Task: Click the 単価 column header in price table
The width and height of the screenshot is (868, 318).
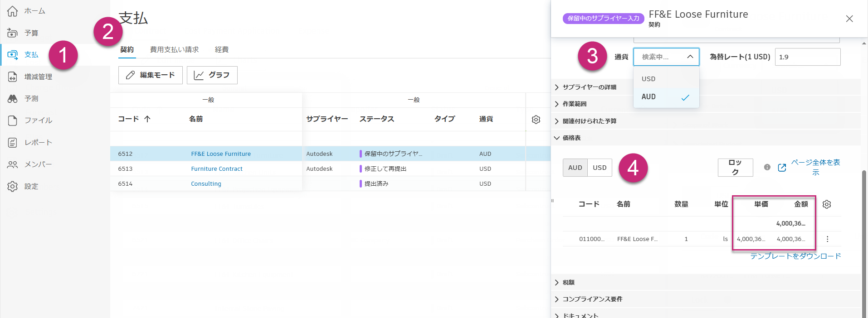Action: point(761,204)
